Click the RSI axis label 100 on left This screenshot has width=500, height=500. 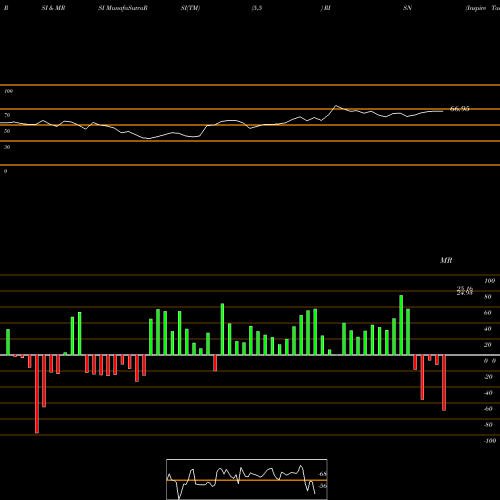coord(8,91)
